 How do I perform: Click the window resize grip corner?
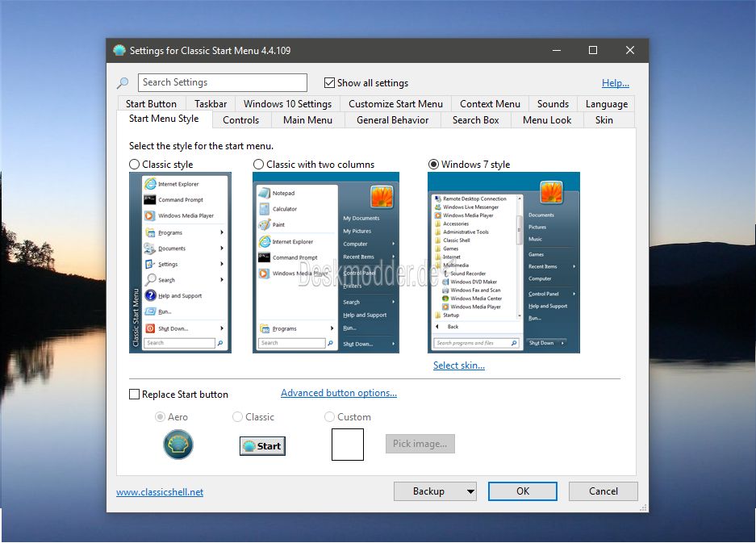pyautogui.click(x=643, y=507)
